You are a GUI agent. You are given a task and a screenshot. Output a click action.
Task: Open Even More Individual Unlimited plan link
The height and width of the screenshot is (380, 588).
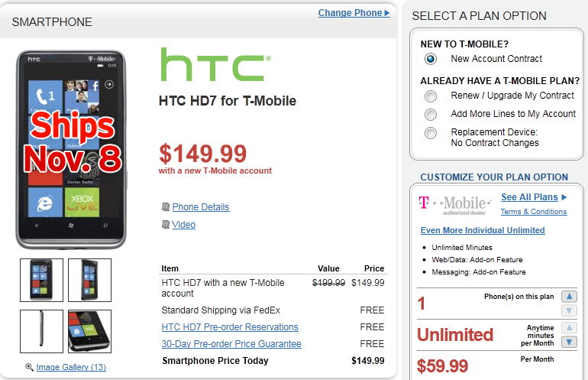tap(483, 230)
